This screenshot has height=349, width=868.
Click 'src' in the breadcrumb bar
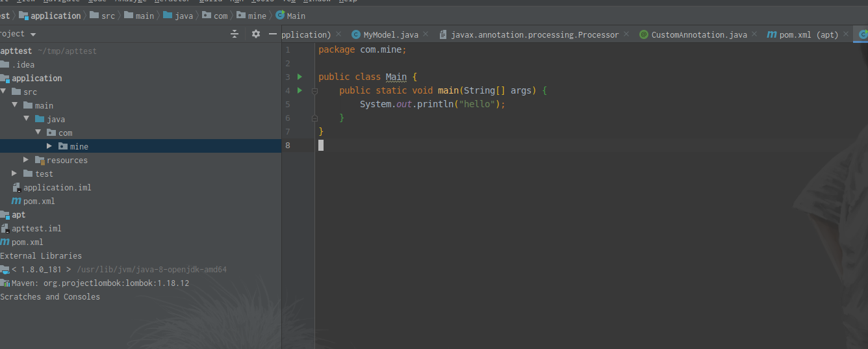point(108,16)
